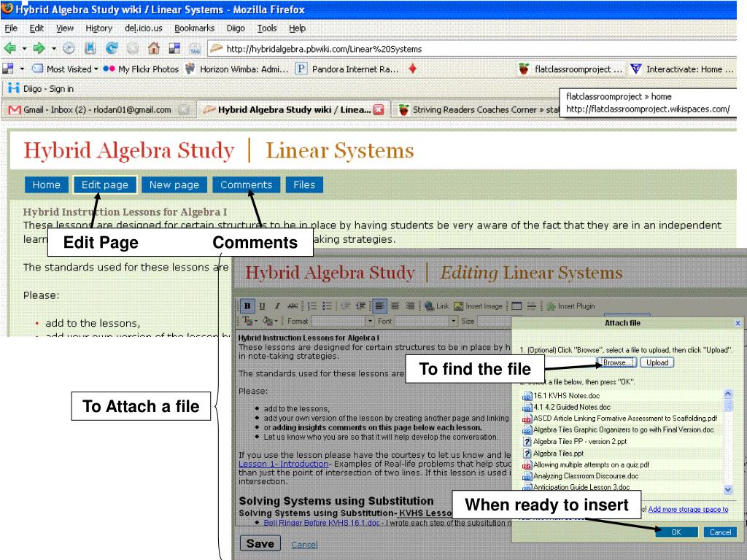Close the Attach file dialog with X
This screenshot has width=747, height=560.
[738, 323]
